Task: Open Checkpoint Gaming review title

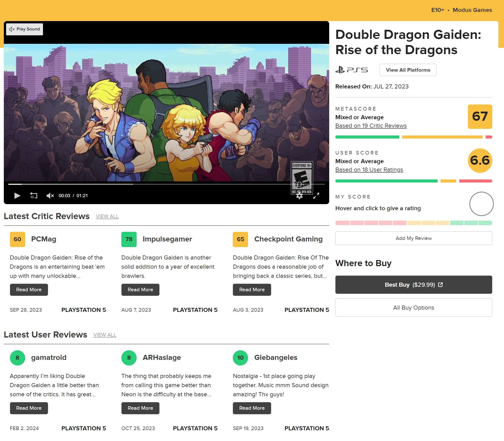Action: point(288,239)
